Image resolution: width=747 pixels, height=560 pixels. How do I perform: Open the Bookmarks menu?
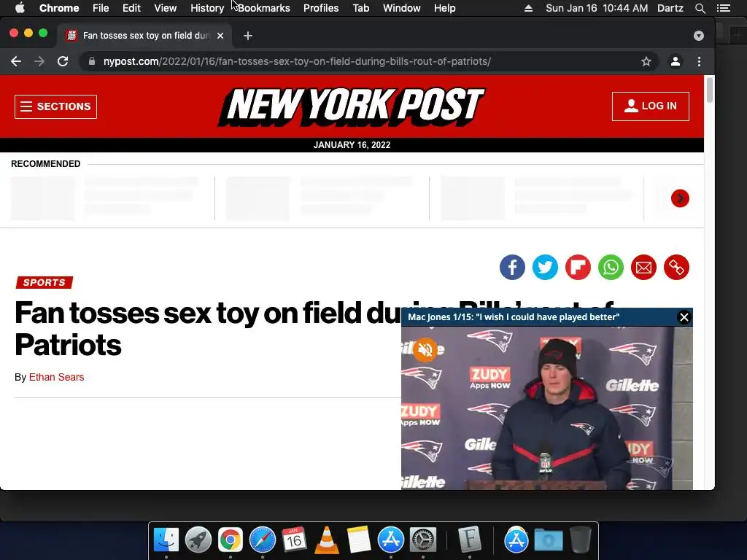pos(264,8)
